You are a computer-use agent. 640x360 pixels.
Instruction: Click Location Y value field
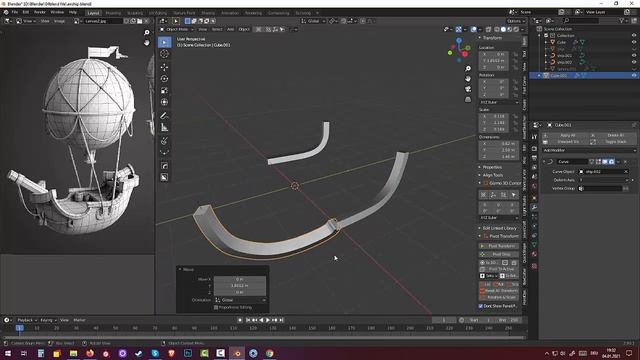pyautogui.click(x=493, y=60)
